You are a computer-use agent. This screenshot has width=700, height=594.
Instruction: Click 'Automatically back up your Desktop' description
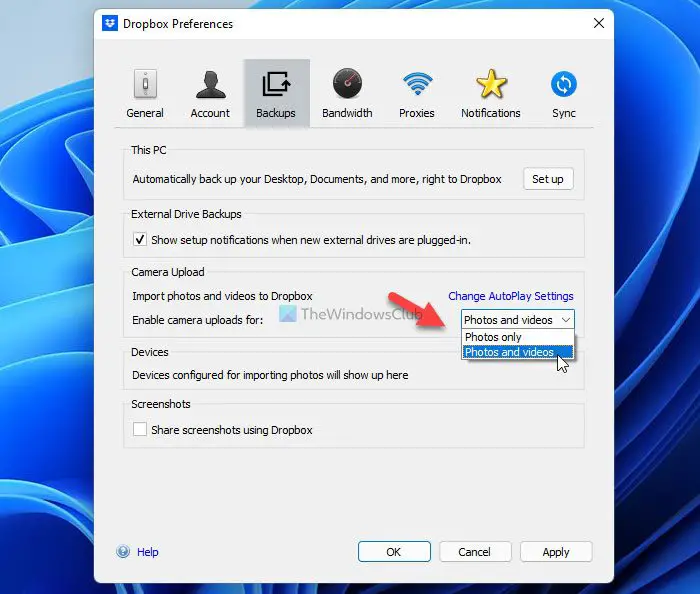click(x=317, y=179)
